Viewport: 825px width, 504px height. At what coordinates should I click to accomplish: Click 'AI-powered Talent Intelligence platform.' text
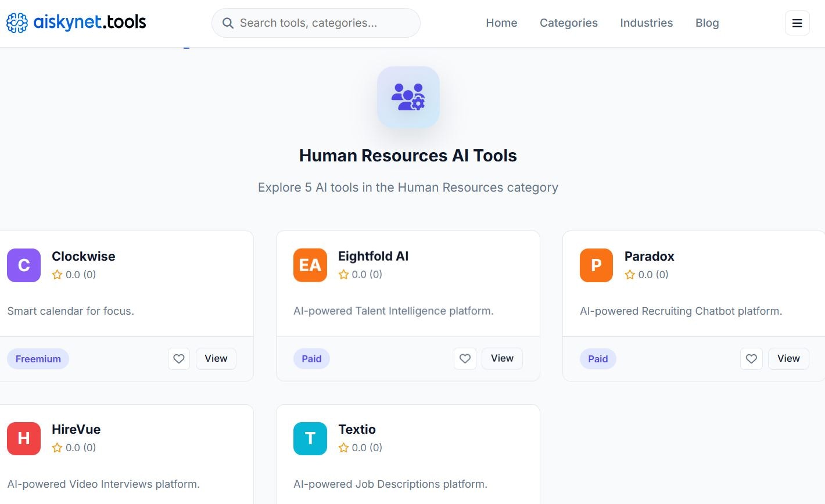(x=393, y=311)
